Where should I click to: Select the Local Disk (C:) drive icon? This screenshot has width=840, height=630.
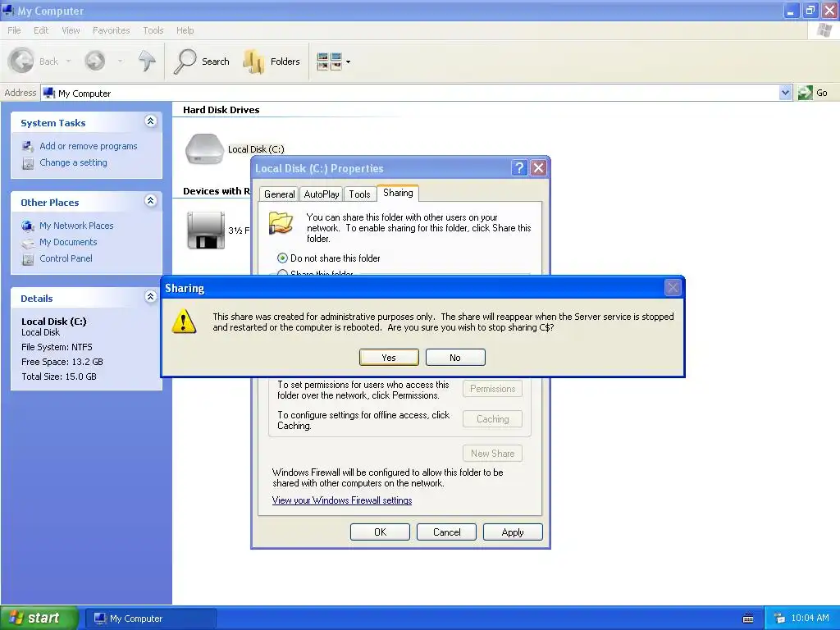point(204,149)
